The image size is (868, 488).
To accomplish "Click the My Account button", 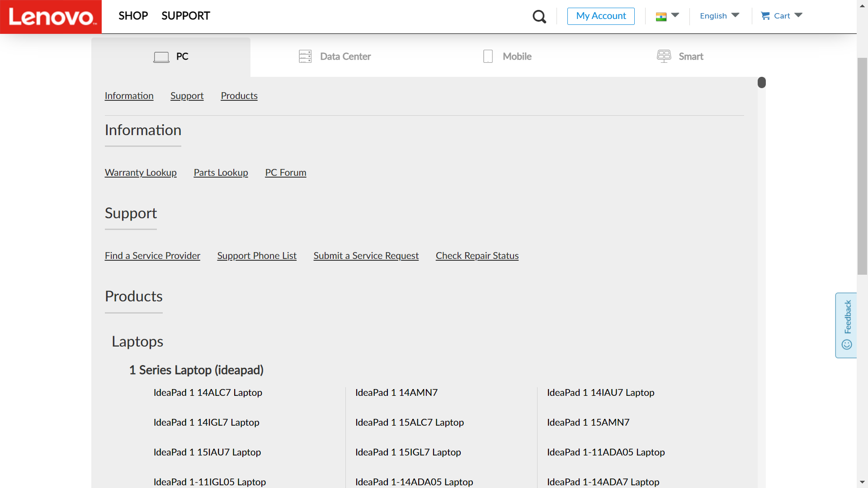I will tap(601, 16).
